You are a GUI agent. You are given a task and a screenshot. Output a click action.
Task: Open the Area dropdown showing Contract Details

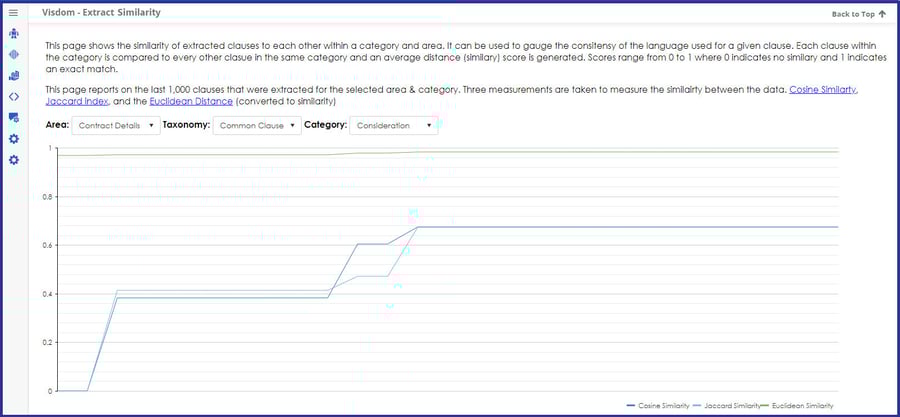[116, 126]
